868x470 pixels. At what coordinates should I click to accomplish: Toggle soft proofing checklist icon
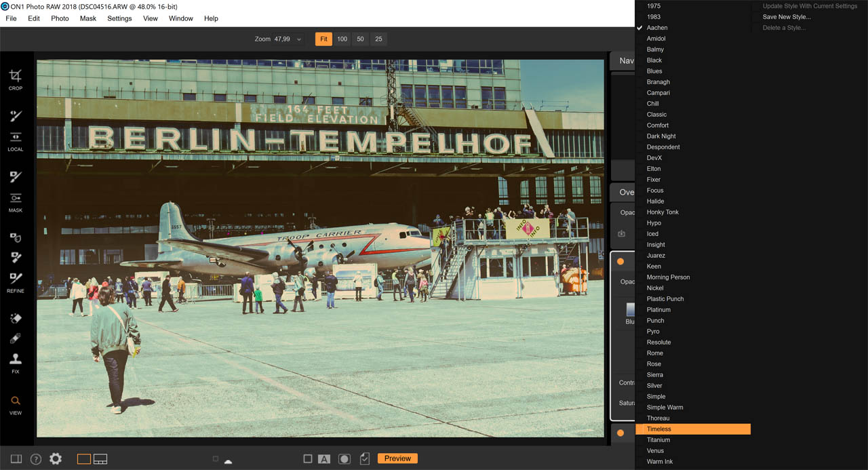pos(365,458)
